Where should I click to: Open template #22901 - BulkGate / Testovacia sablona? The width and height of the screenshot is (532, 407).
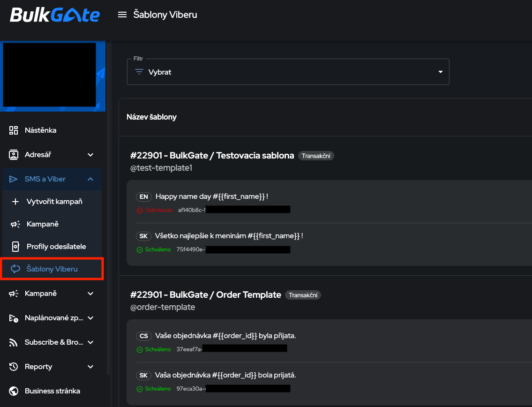pyautogui.click(x=212, y=156)
